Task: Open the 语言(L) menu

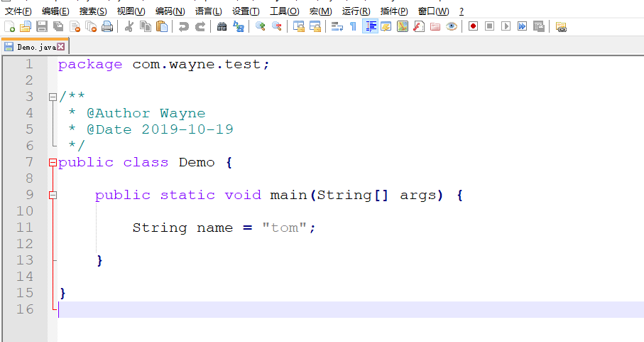Action: [208, 11]
